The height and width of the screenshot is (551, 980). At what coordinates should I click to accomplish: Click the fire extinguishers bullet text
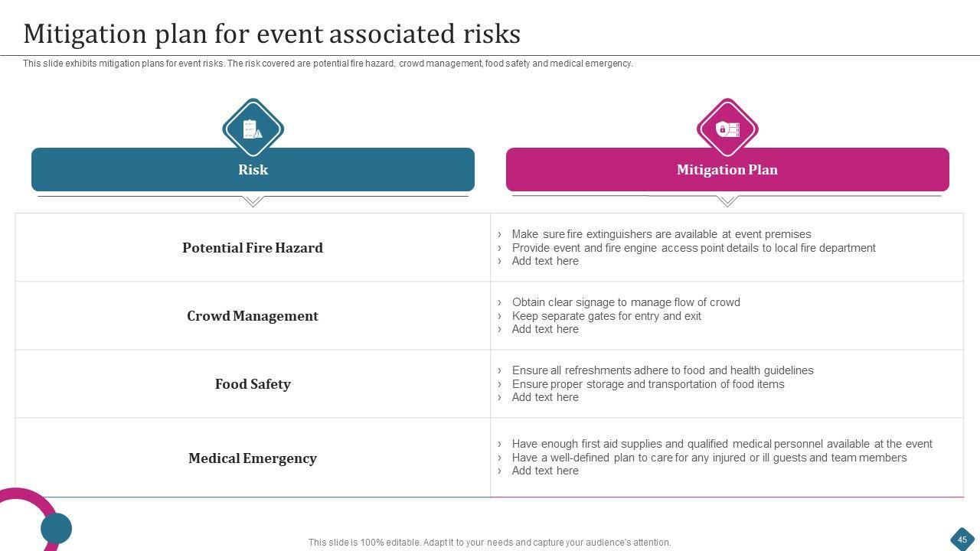click(661, 234)
